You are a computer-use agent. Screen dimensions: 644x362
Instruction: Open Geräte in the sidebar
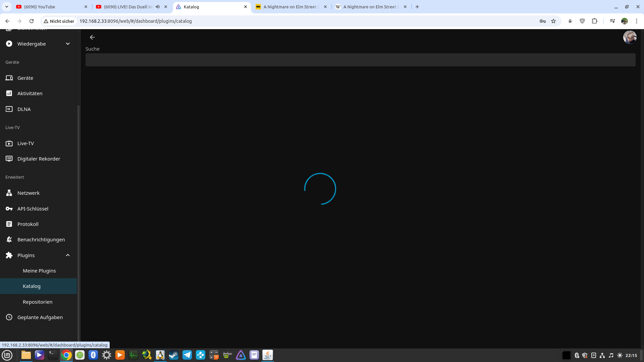pos(25,78)
